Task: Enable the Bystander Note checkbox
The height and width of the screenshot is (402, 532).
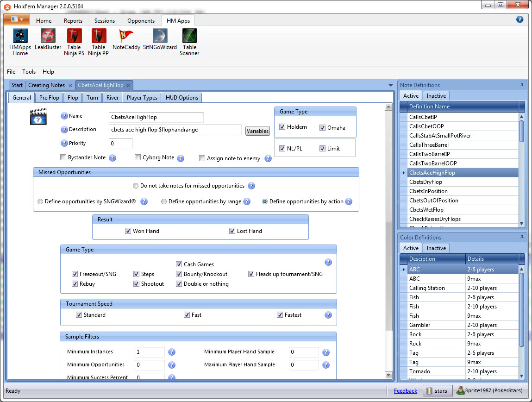Action: tap(63, 157)
